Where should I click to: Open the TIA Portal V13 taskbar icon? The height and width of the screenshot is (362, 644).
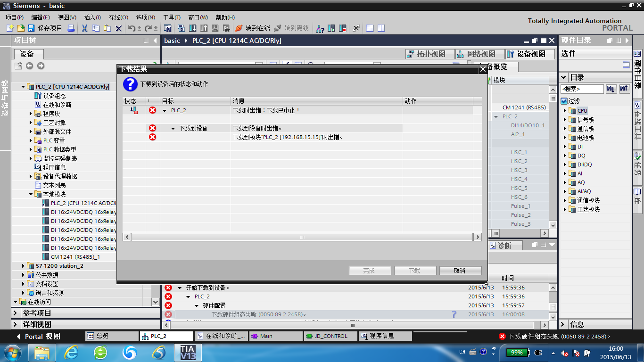188,352
